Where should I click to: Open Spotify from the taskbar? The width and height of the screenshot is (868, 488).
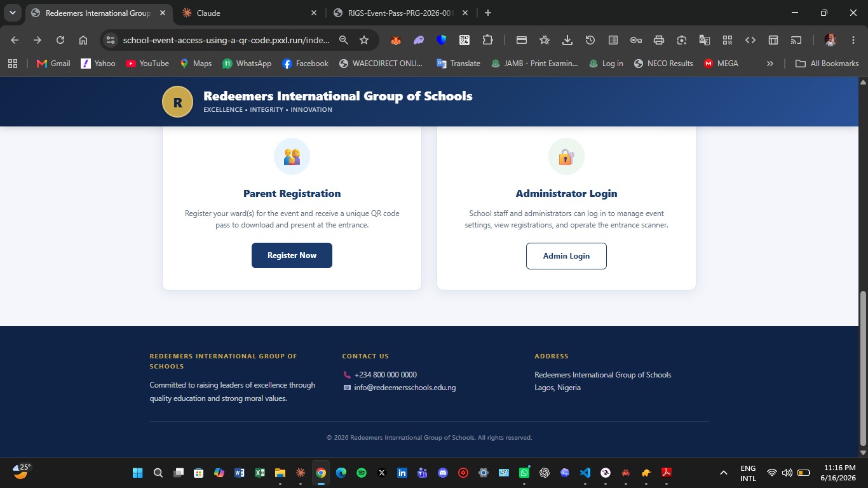(362, 473)
